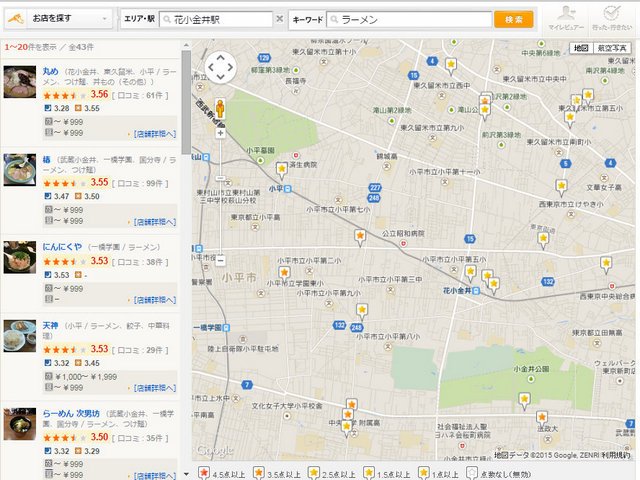Click the 口コミ：61件 review count
The height and width of the screenshot is (480, 640).
(x=140, y=96)
